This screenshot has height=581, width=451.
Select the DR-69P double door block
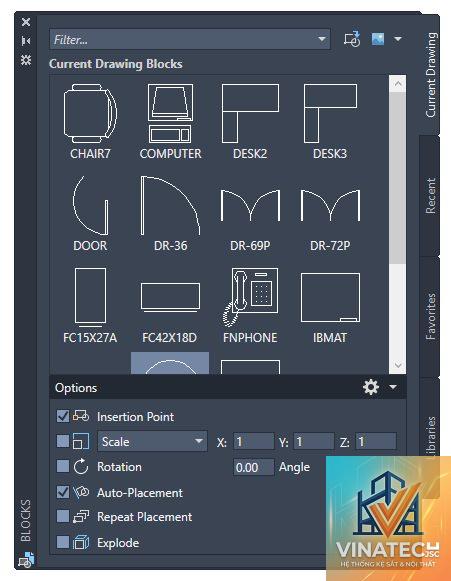(250, 205)
